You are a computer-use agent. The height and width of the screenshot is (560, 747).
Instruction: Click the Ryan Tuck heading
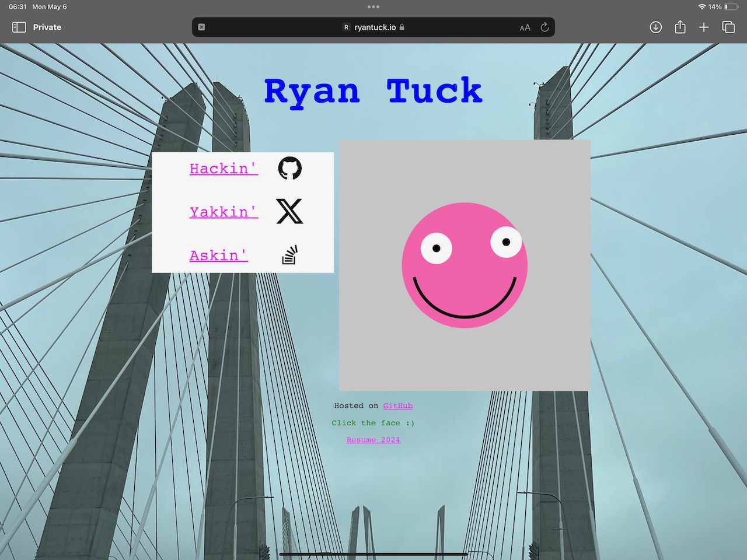(x=373, y=92)
